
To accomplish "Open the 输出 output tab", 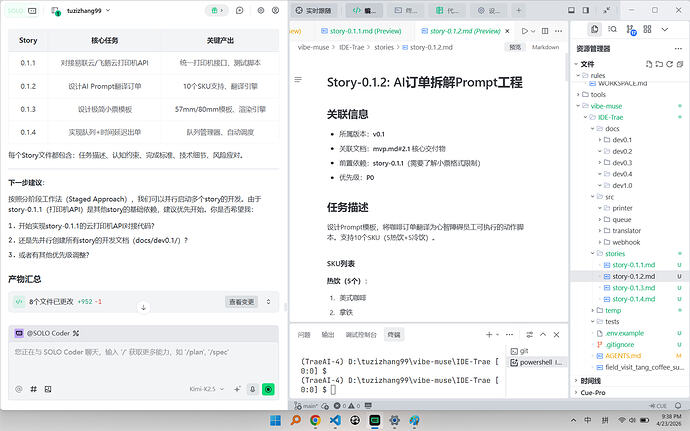I will click(327, 335).
